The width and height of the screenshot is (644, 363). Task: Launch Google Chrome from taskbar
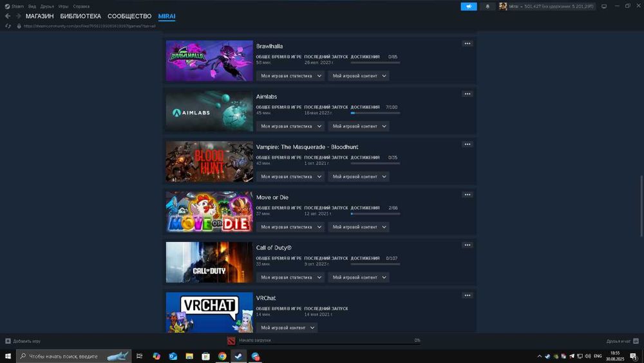[222, 356]
